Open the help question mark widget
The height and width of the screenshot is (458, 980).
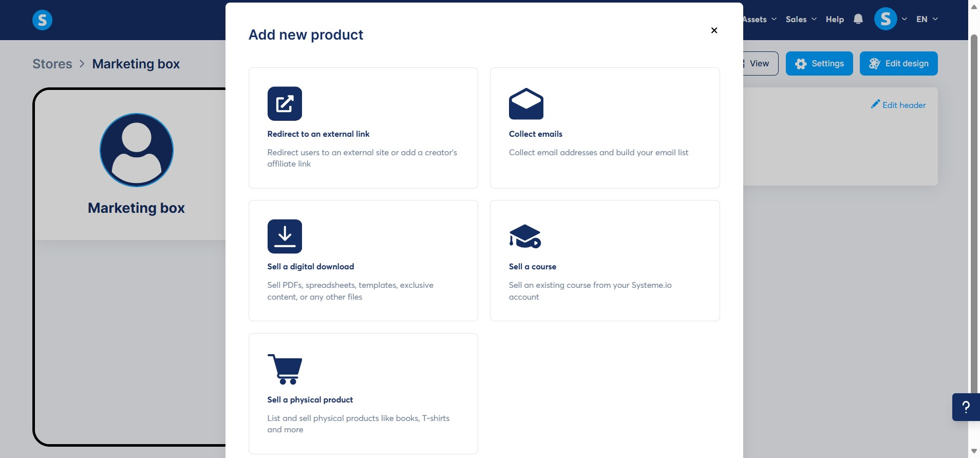(966, 407)
